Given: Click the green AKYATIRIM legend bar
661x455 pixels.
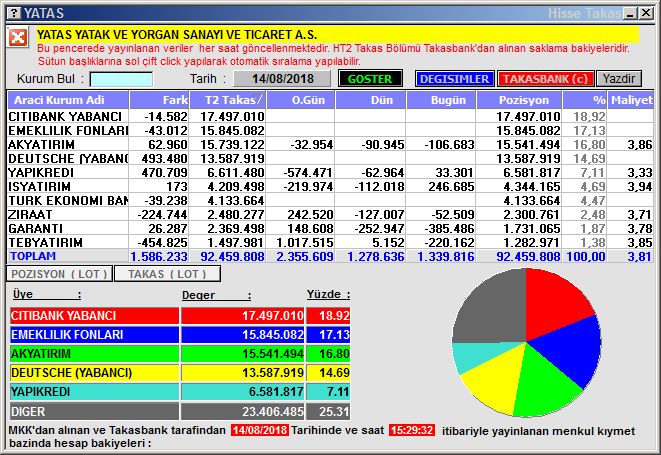Looking at the screenshot, I should (x=94, y=354).
